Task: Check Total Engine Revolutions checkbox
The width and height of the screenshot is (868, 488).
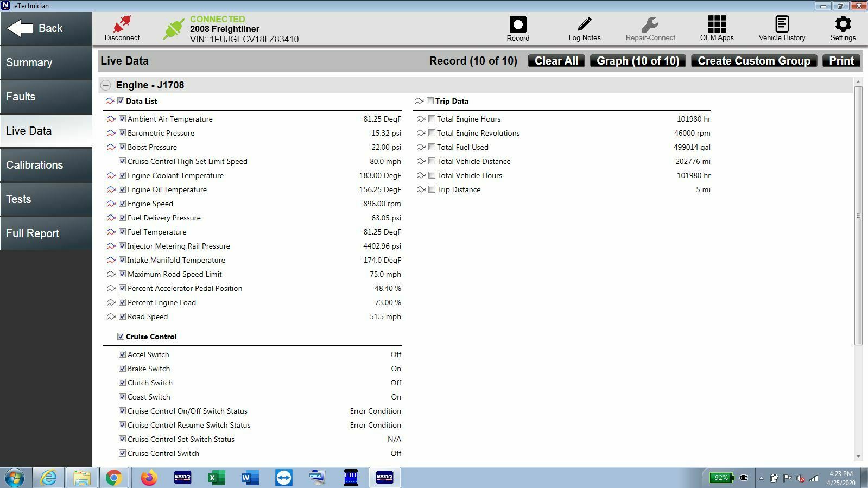Action: (432, 133)
